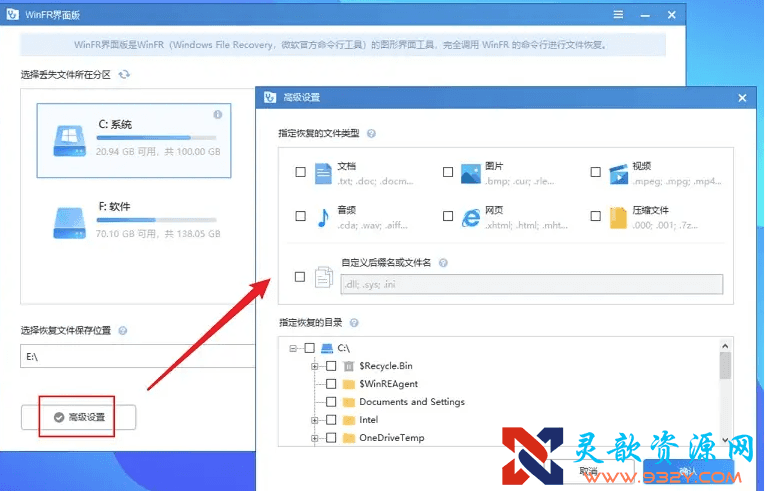Check the 网页 file type checkbox
The height and width of the screenshot is (491, 765).
[448, 216]
